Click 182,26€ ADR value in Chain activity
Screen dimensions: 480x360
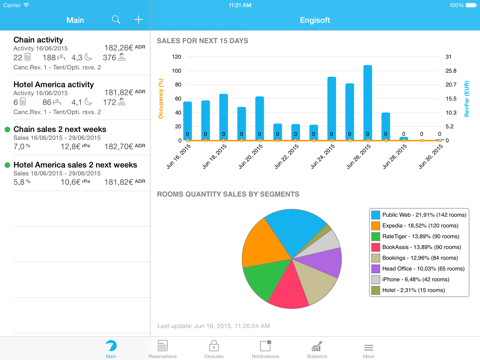click(x=125, y=48)
